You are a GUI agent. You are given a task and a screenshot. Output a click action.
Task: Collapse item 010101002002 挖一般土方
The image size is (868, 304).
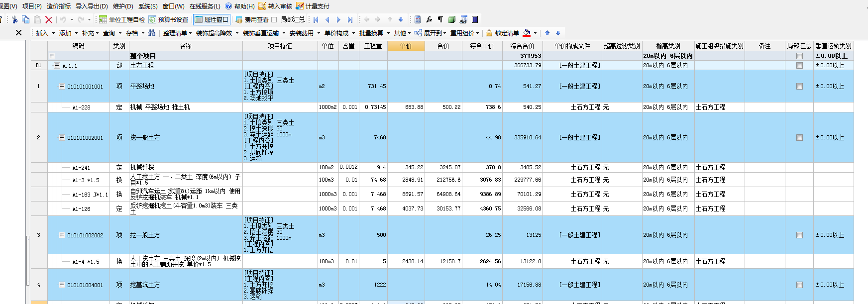[62, 235]
